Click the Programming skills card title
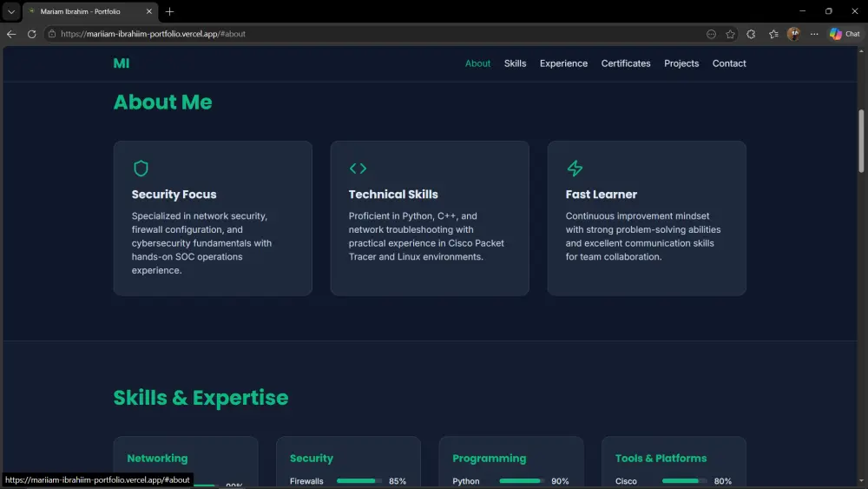Screen dimensions: 868x489 [x=490, y=458]
